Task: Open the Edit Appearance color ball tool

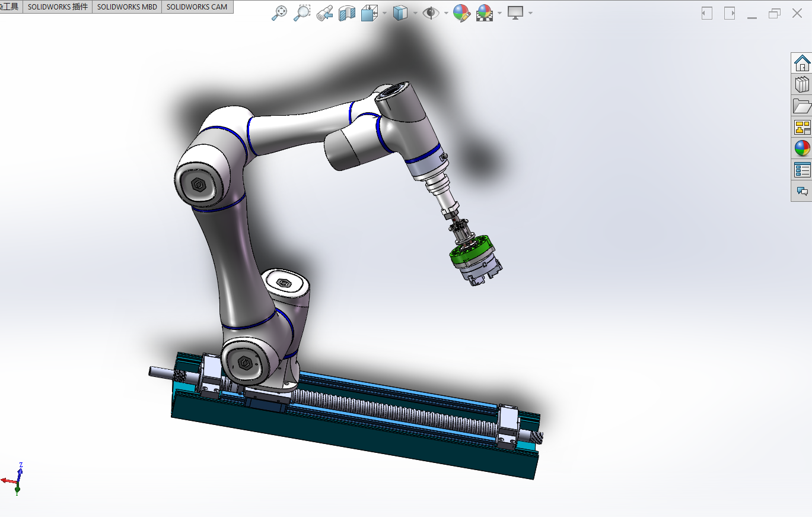Action: pyautogui.click(x=461, y=13)
